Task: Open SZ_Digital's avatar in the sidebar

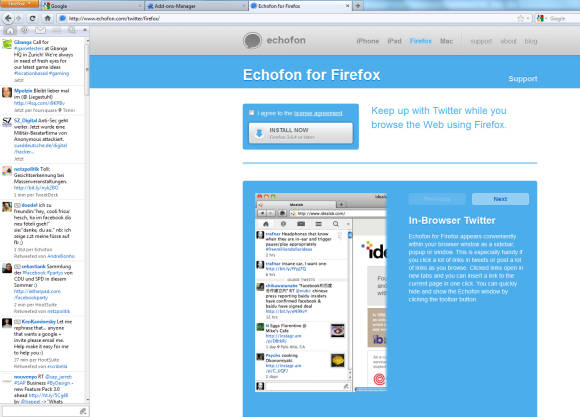Action: 7,122
